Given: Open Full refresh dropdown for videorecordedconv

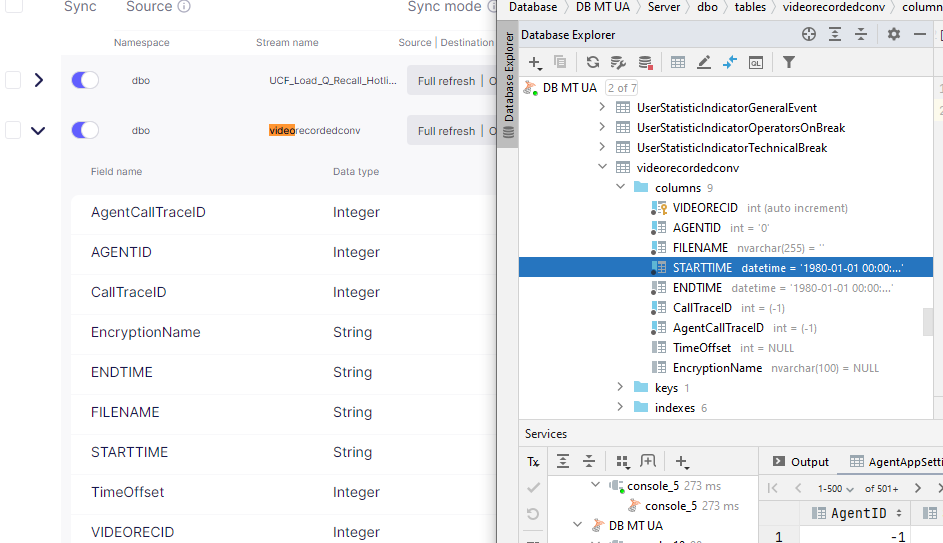Looking at the screenshot, I should [452, 130].
